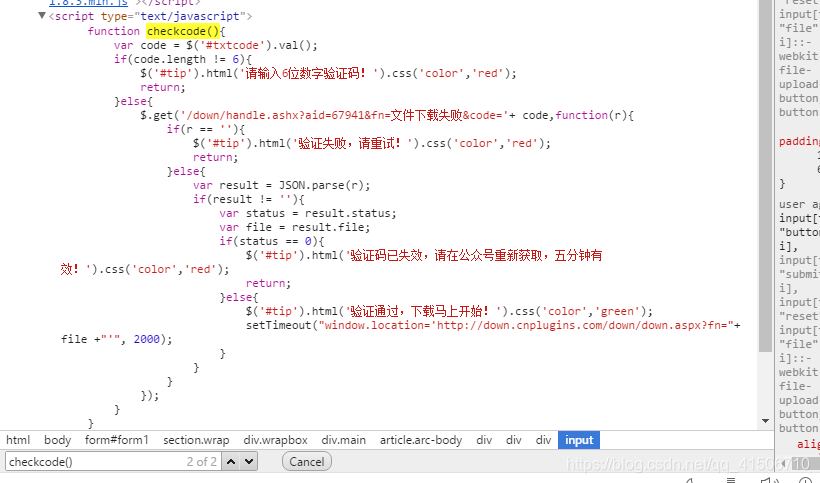Click the '2 of 2' match counter
The width and height of the screenshot is (820, 483).
[201, 462]
